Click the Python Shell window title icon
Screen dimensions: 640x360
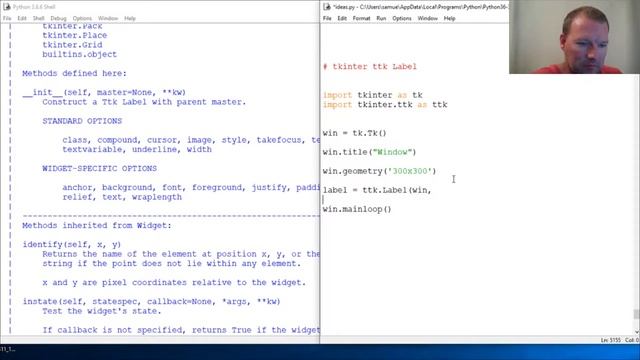pos(7,7)
